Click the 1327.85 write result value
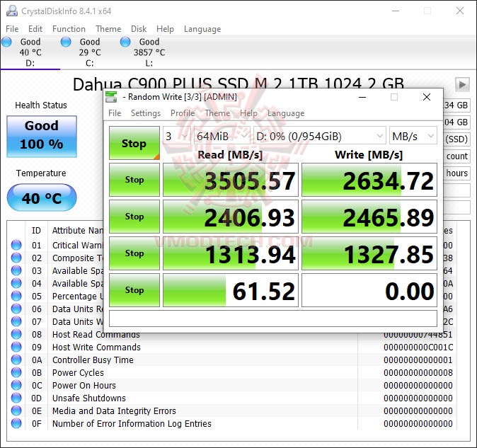 pos(388,255)
